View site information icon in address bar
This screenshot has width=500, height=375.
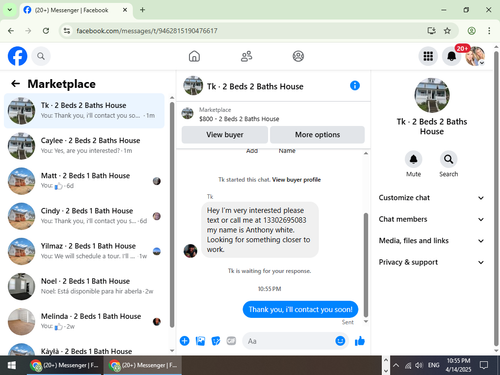click(x=67, y=31)
